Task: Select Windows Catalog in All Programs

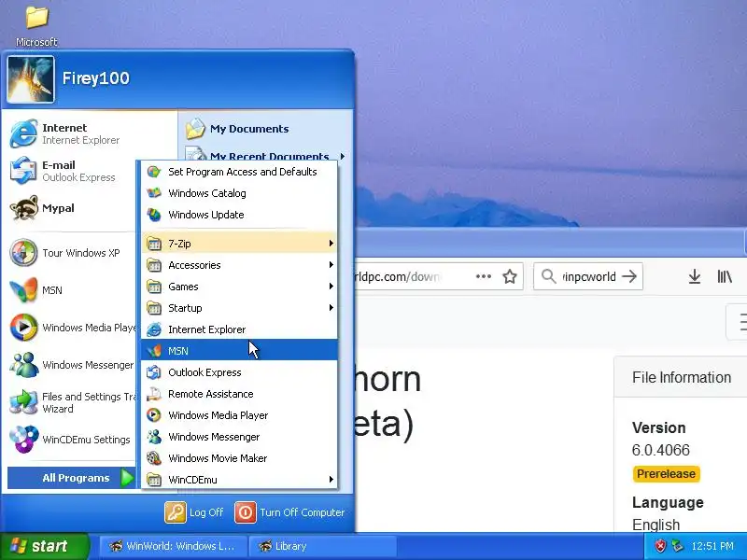Action: [239, 193]
